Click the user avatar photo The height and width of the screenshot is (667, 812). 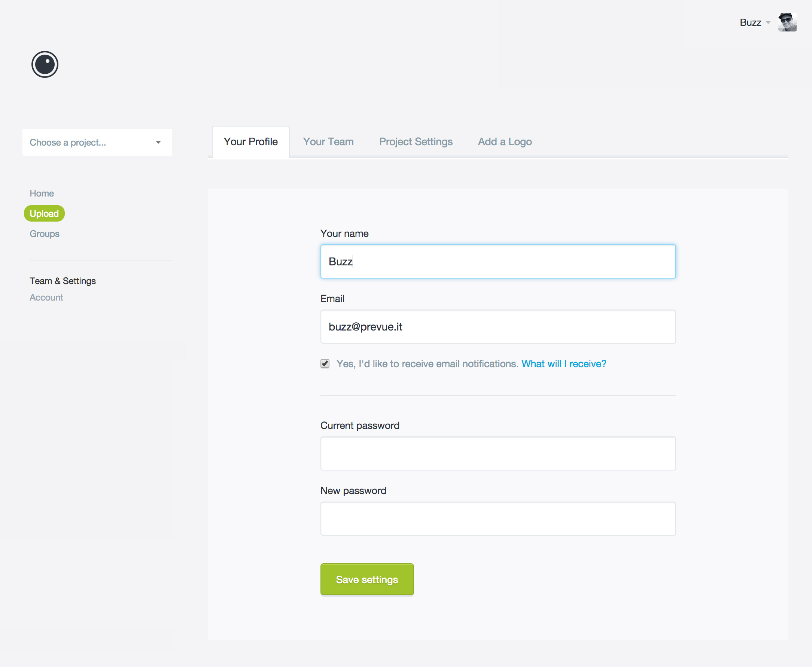787,22
